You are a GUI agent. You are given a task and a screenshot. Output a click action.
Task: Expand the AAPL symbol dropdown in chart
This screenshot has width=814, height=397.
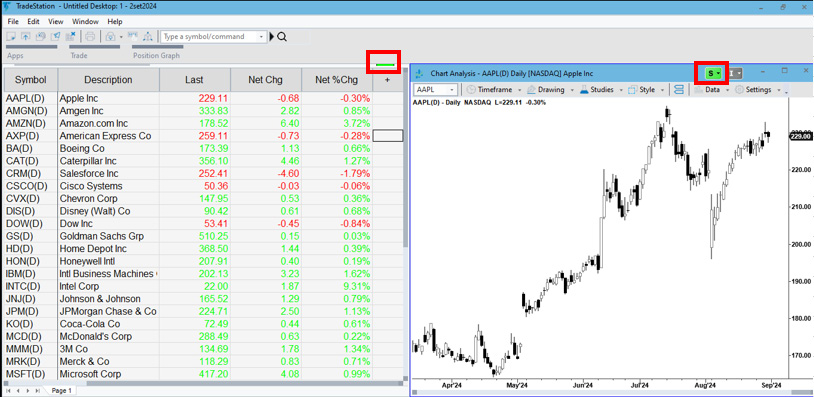452,90
